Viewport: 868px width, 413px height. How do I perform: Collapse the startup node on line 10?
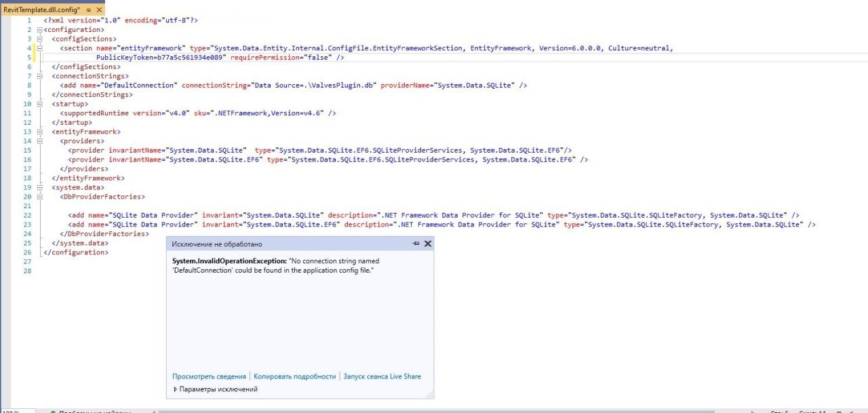[x=39, y=104]
